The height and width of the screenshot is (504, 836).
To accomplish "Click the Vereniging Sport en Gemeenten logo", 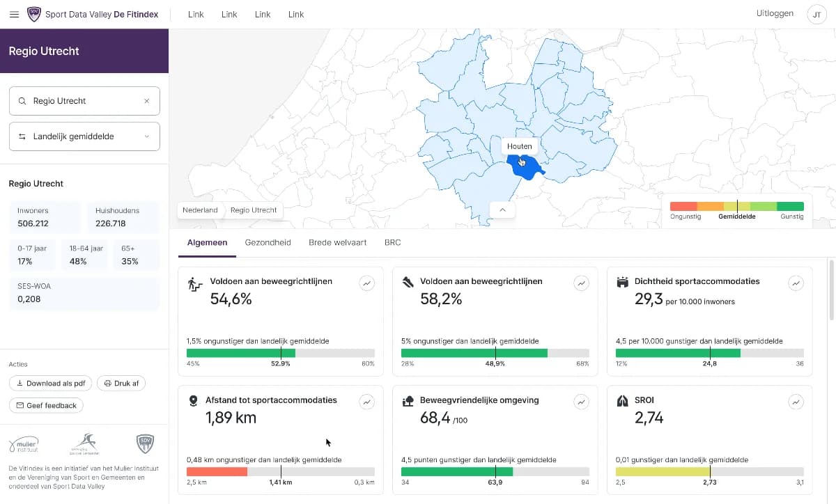I will 84,443.
